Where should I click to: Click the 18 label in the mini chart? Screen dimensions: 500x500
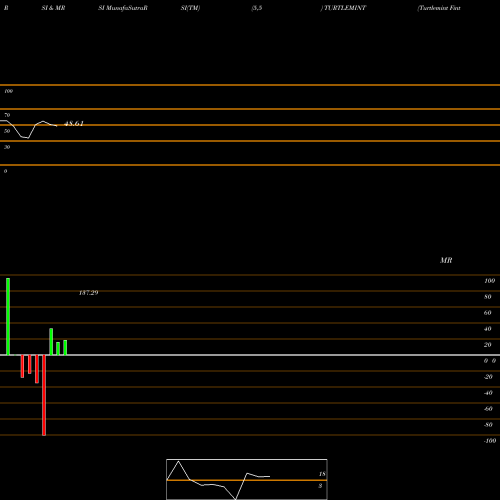tap(322, 474)
